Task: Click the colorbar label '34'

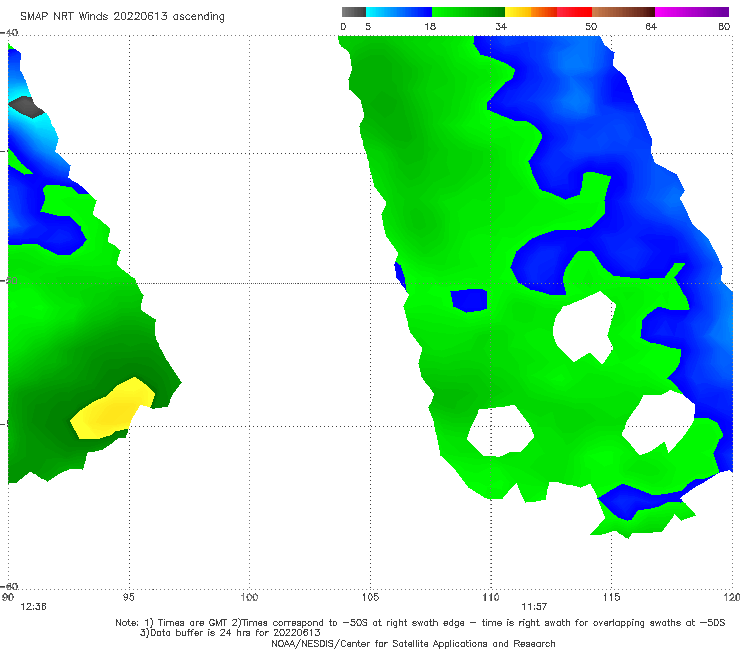Action: tap(501, 27)
